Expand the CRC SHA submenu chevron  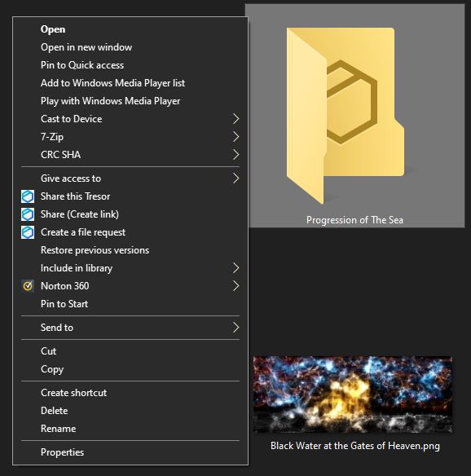pos(236,155)
